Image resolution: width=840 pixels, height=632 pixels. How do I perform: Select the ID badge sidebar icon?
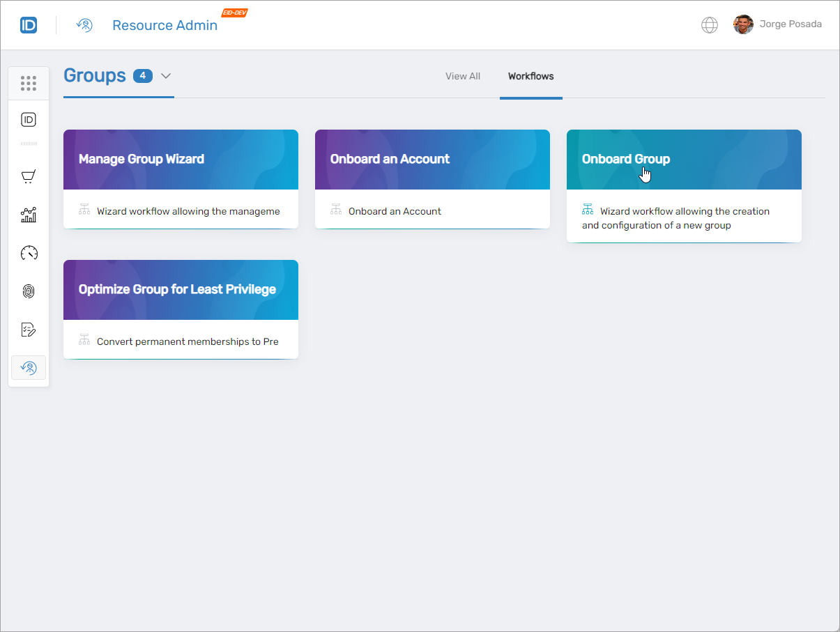pos(28,119)
